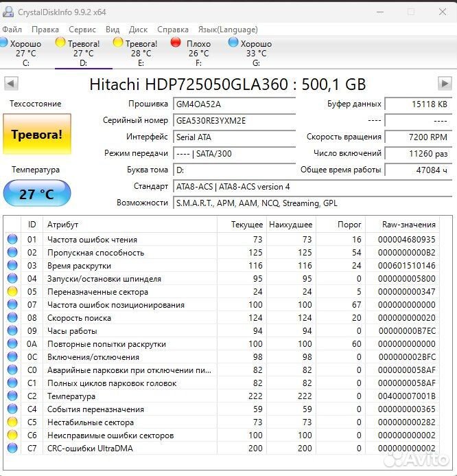Screen dimensions: 457x476
Task: Click the disk title Hitachi HDP725050GLA360
Action: (x=227, y=84)
